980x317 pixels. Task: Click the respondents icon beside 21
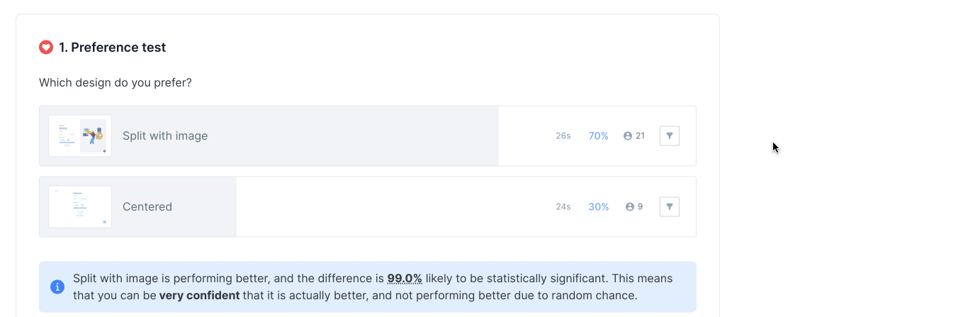coord(628,135)
